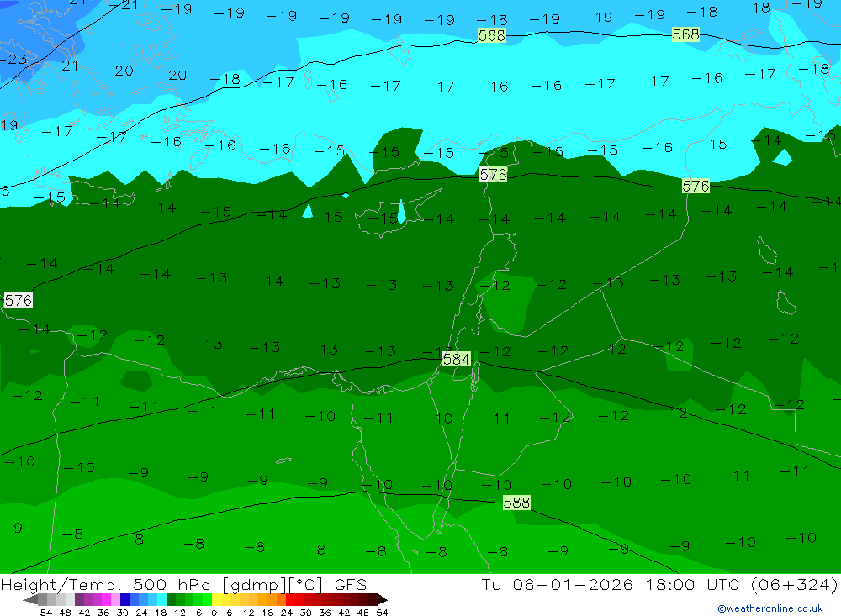841x616 pixels.
Task: Click the -54 label on the color scale
Action: (42, 613)
